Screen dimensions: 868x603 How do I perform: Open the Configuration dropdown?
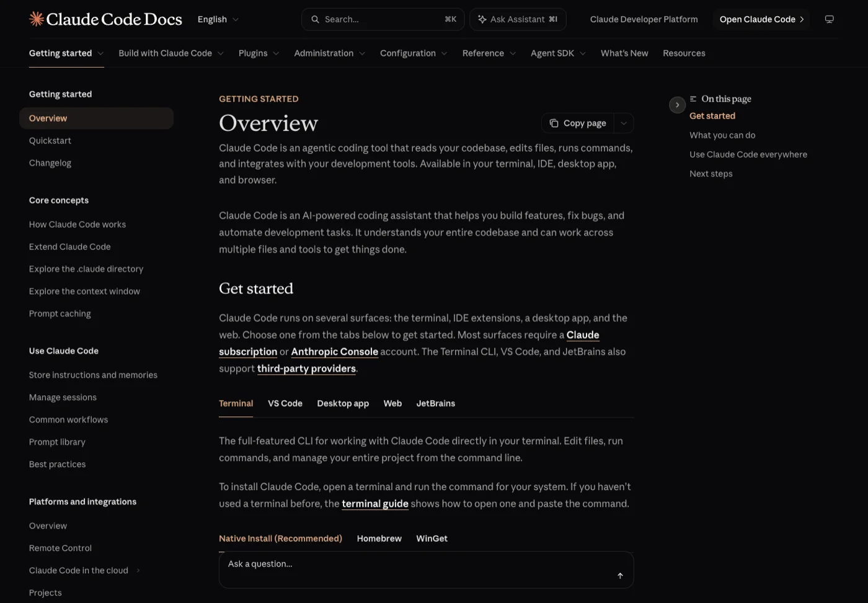click(414, 53)
